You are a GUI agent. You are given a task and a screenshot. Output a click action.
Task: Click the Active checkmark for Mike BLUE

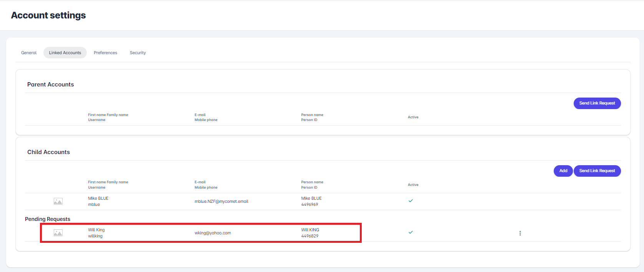[x=411, y=201]
